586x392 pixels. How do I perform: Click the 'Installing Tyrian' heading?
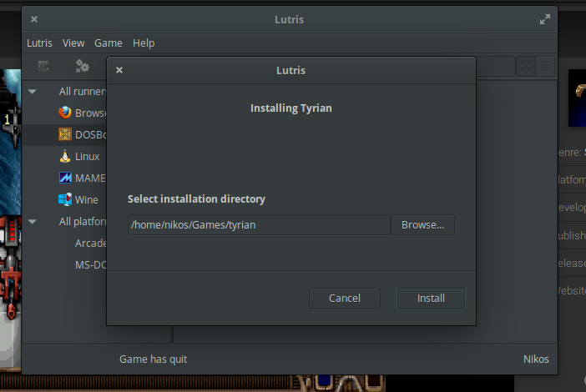[291, 108]
